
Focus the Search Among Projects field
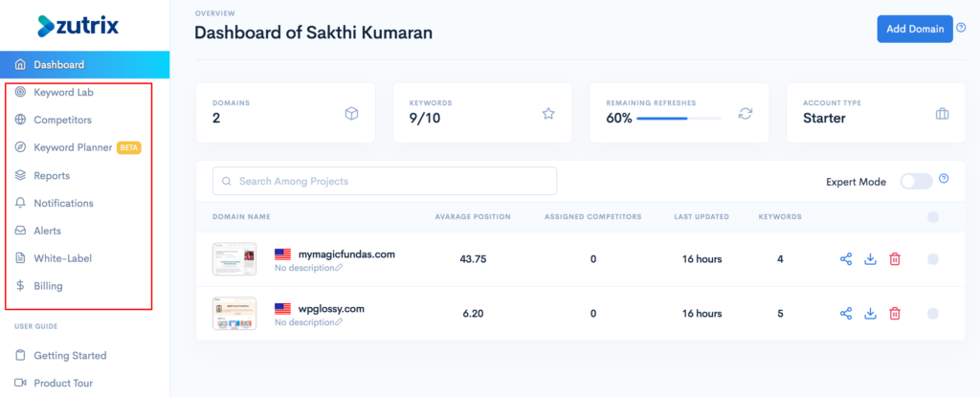[x=385, y=182]
